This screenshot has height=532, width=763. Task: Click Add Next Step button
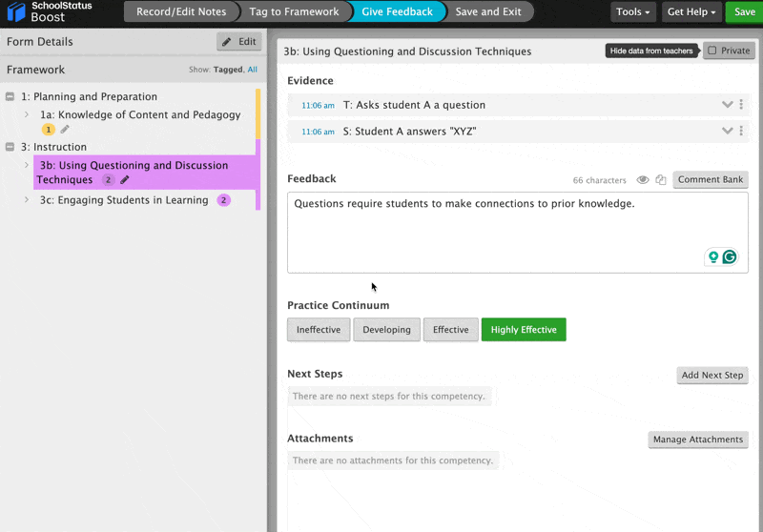(x=712, y=375)
